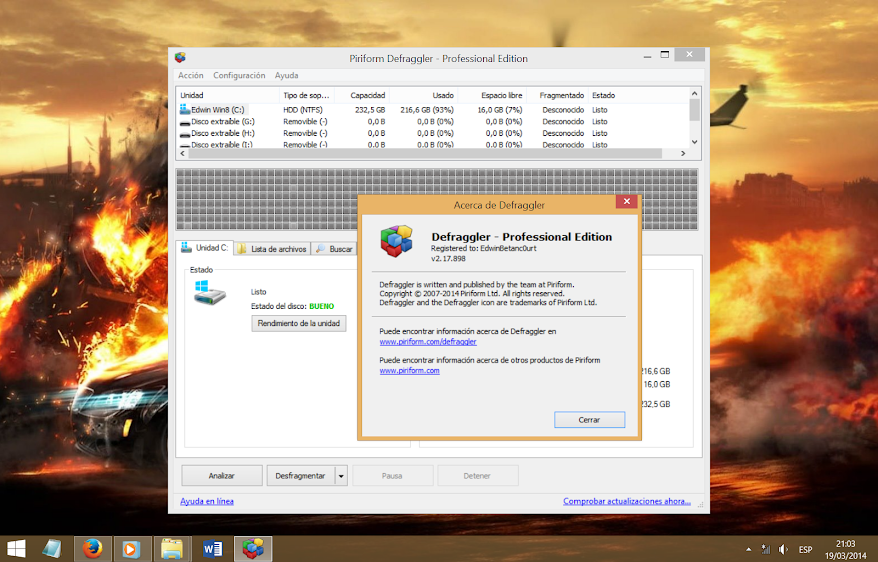Click drive list scroll down arrow

pos(694,142)
